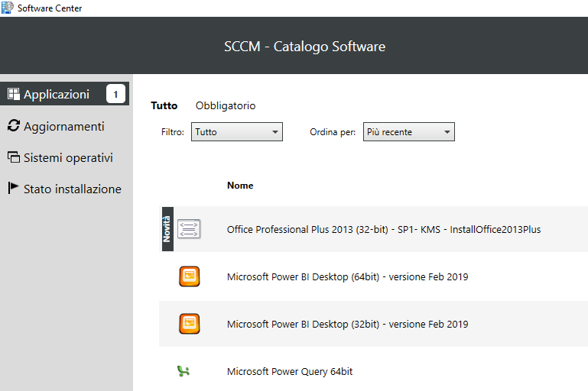Click the green Power Query 64bit icon
This screenshot has height=391, width=588.
[x=183, y=371]
